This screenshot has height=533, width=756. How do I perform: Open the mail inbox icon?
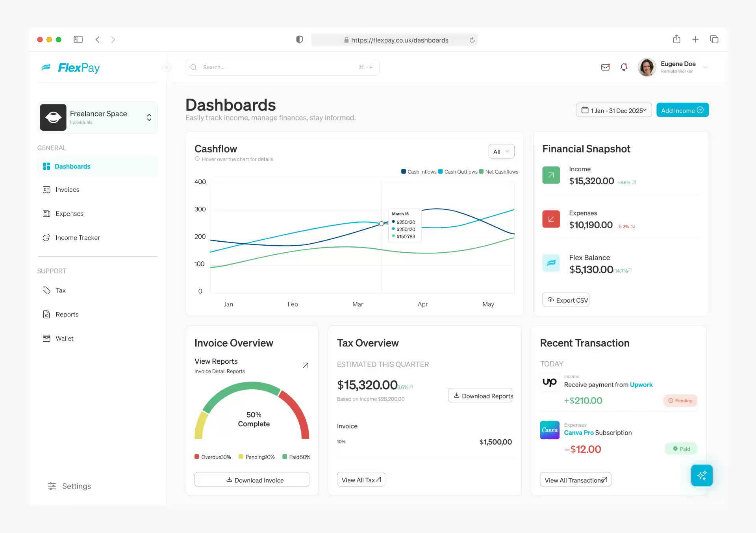[605, 67]
